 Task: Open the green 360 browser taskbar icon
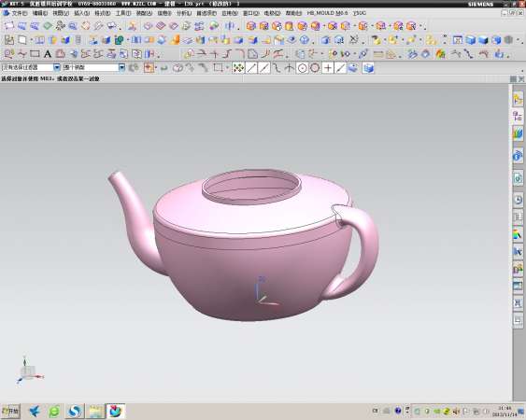tap(54, 411)
